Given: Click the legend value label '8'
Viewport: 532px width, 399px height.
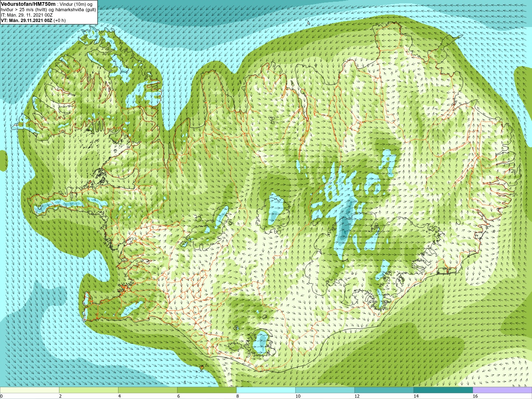Looking at the screenshot, I should [x=238, y=396].
